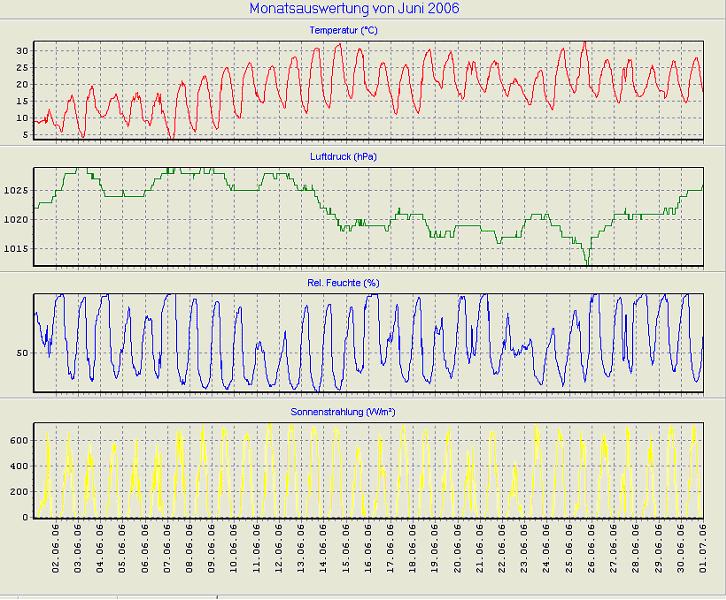Click the 200 value on solar radiation axis

click(18, 492)
